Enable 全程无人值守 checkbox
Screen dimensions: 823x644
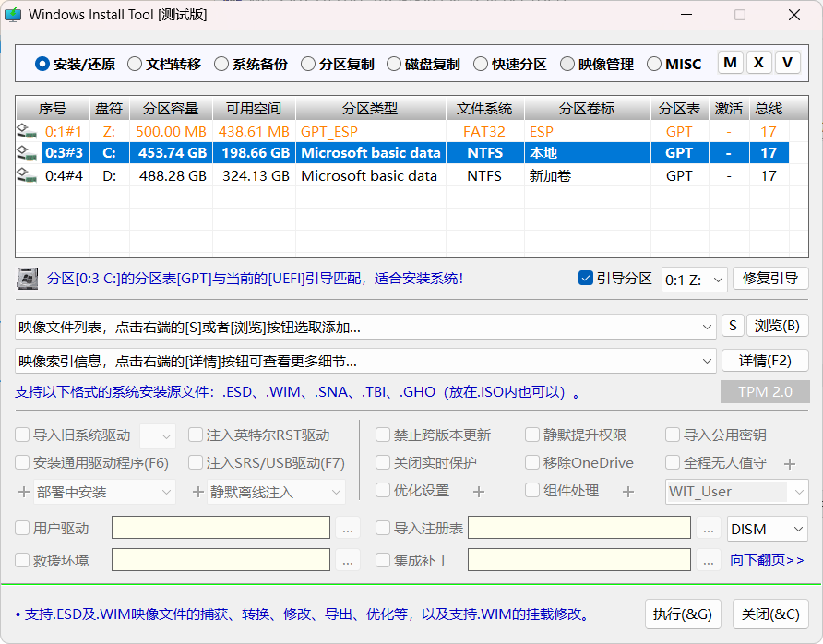(x=673, y=462)
